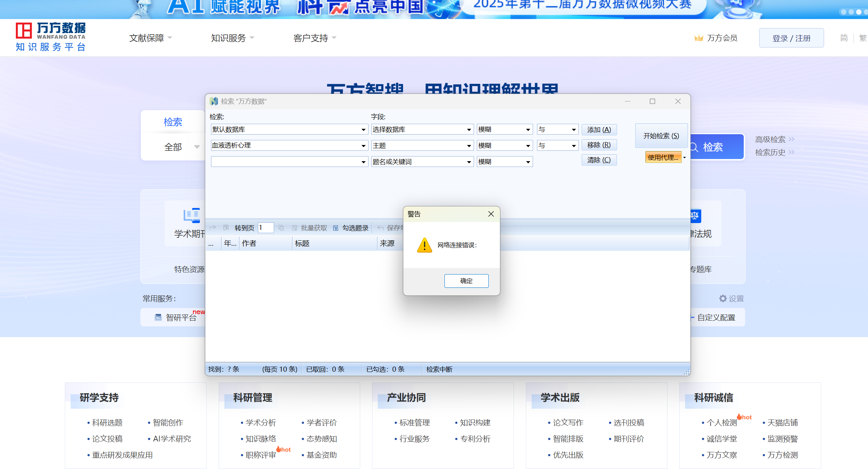This screenshot has height=476, width=868.
Task: Open the 个人检测 link
Action: point(722,422)
